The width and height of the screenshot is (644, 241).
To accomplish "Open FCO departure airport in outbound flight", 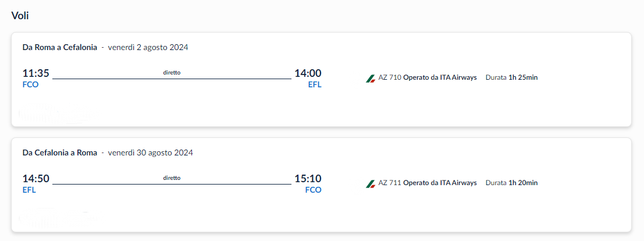I will tap(30, 85).
